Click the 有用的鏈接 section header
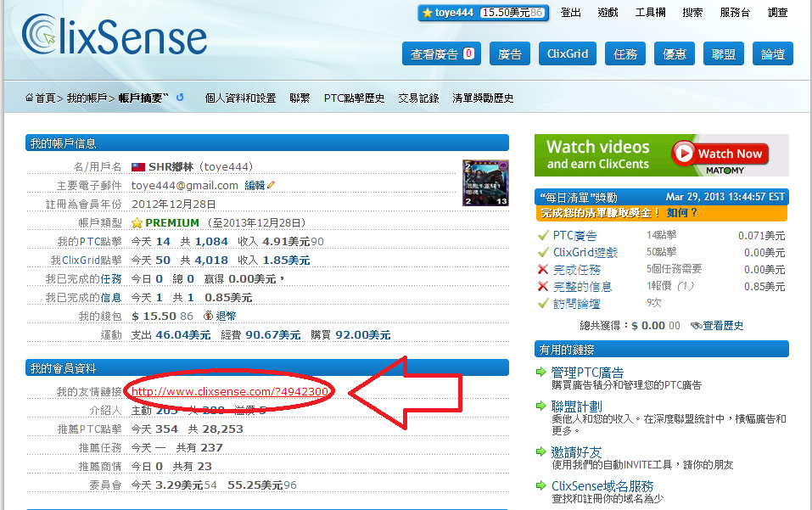Viewport: 812px width, 510px height. 661,349
